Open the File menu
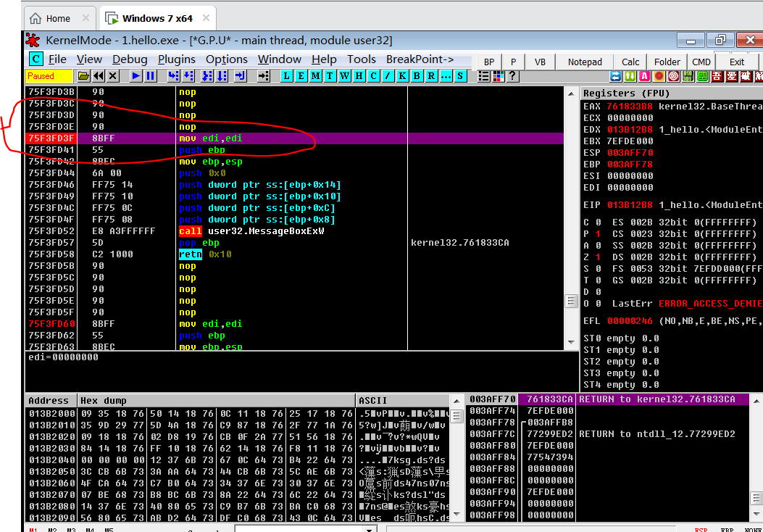Viewport: 763px width, 532px height. 57,59
